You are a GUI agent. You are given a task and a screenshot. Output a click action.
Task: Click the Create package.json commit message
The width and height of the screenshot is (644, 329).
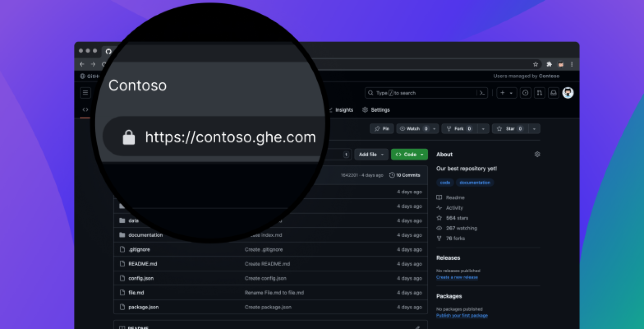pos(268,307)
